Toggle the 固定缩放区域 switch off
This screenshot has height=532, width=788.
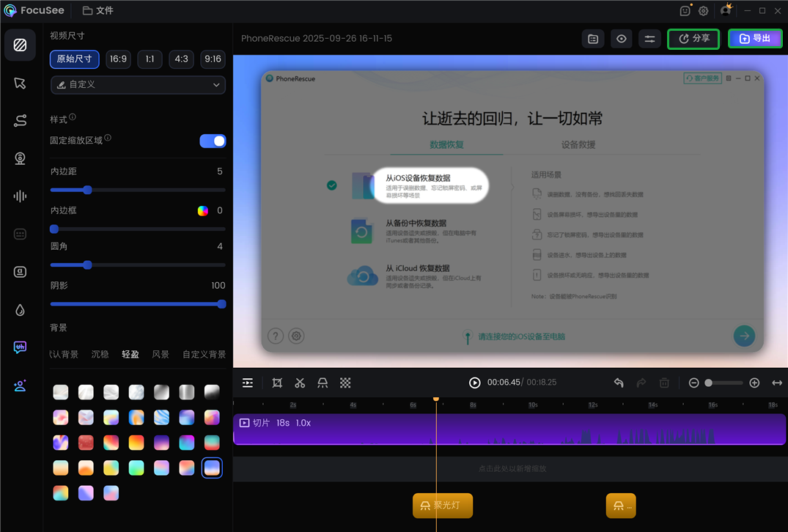pos(213,141)
